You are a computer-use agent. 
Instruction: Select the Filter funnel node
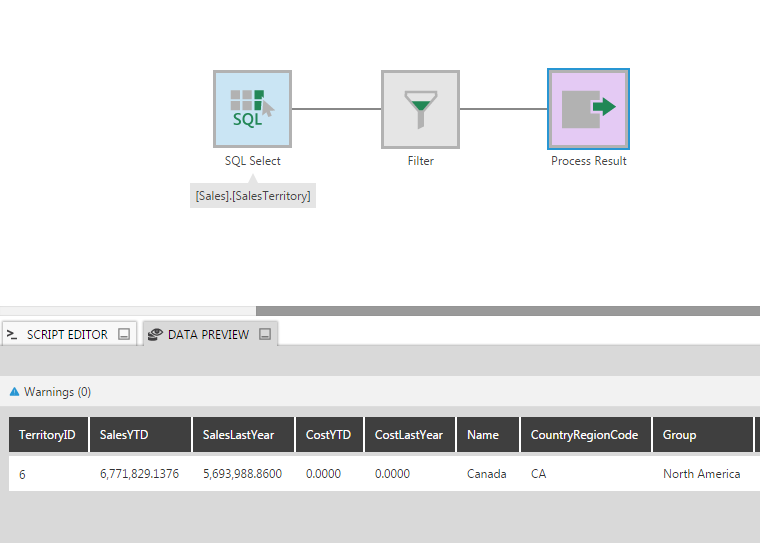[420, 109]
